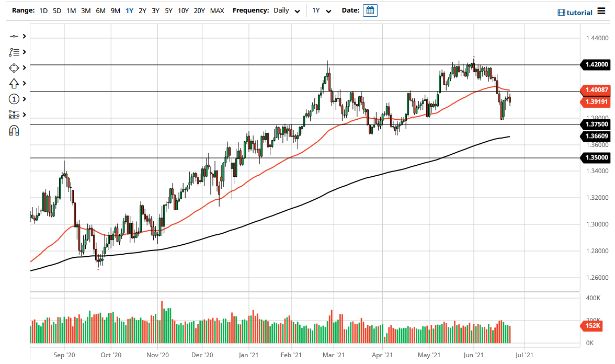Screen dimensions: 615x364
Task: Select the numbered marker tool
Action: 15,99
